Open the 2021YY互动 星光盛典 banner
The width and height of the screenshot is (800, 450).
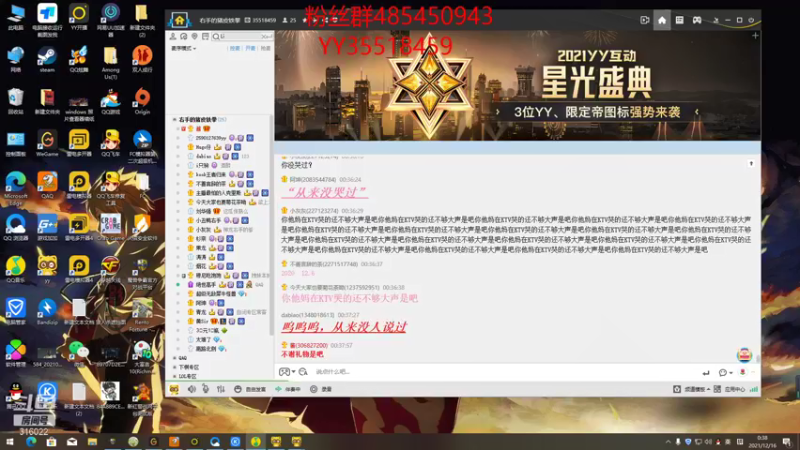coord(517,86)
